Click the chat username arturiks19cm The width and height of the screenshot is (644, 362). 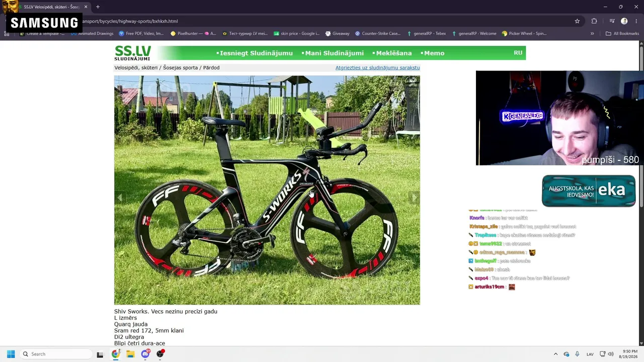(490, 287)
